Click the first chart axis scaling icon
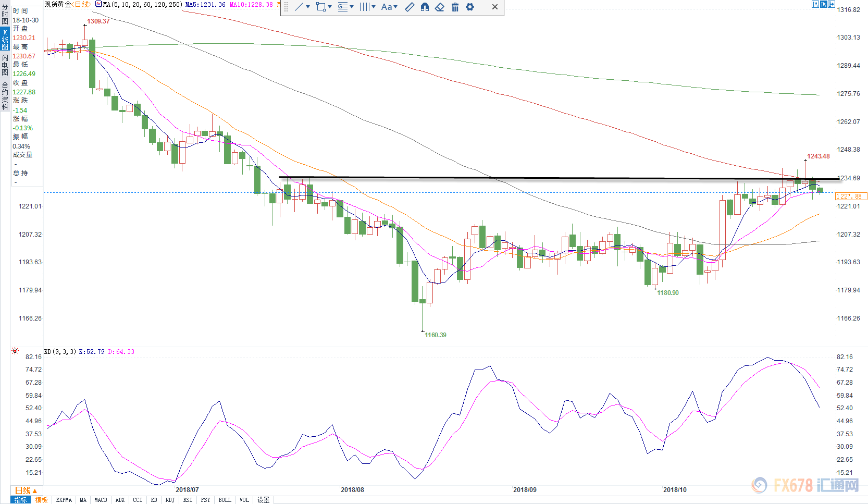Image resolution: width=868 pixels, height=504 pixels. pos(815,4)
